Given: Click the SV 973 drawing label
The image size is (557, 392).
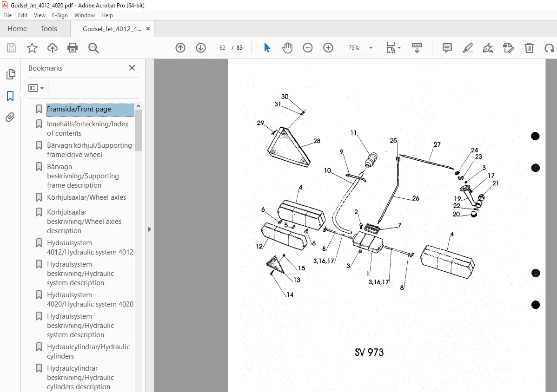Looking at the screenshot, I should (x=369, y=352).
